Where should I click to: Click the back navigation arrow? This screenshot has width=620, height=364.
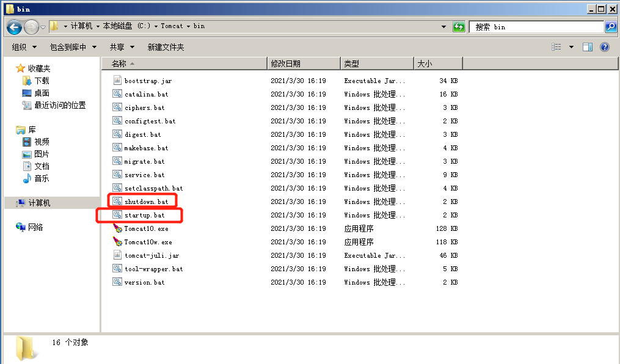click(15, 27)
